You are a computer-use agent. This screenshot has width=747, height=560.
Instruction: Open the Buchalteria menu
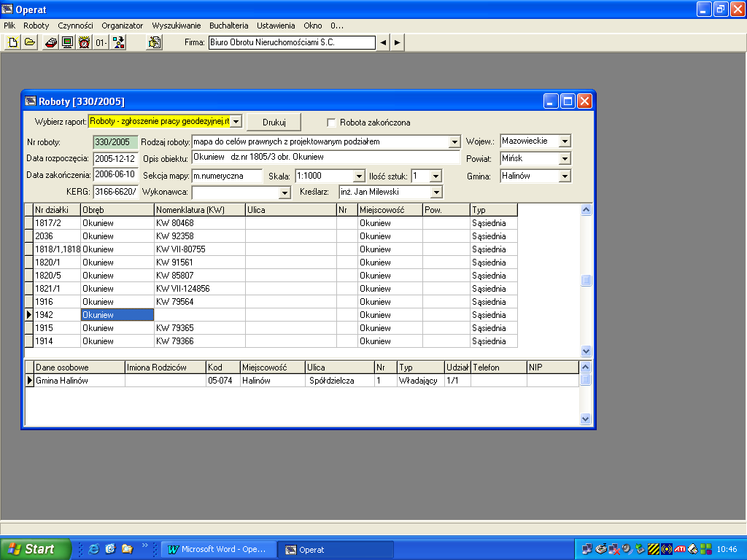[228, 25]
